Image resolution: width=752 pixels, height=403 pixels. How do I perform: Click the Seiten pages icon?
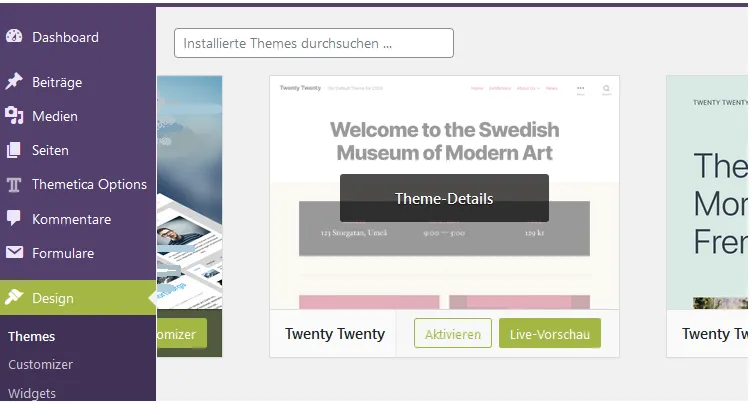[x=14, y=150]
